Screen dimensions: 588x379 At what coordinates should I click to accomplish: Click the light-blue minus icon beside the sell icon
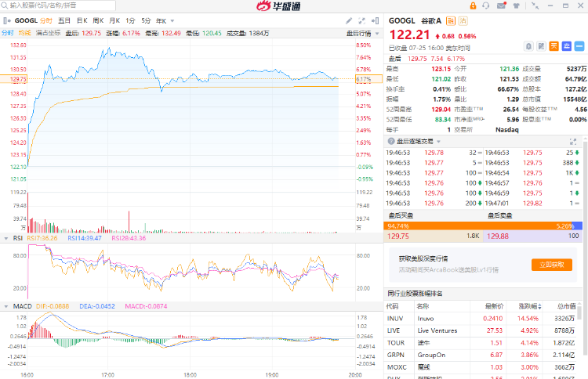(x=577, y=46)
